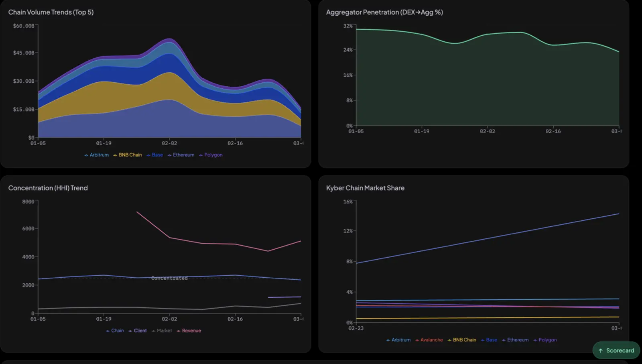Click the Chain Volume Trends (Top 5) title
The image size is (642, 364).
tap(51, 12)
